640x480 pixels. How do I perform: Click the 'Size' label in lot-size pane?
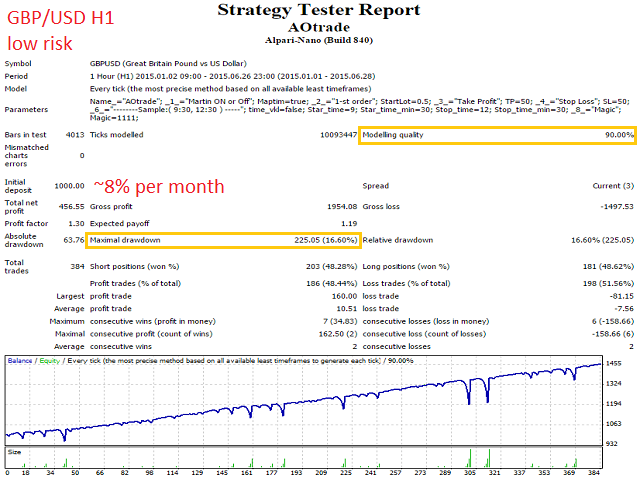click(x=14, y=452)
